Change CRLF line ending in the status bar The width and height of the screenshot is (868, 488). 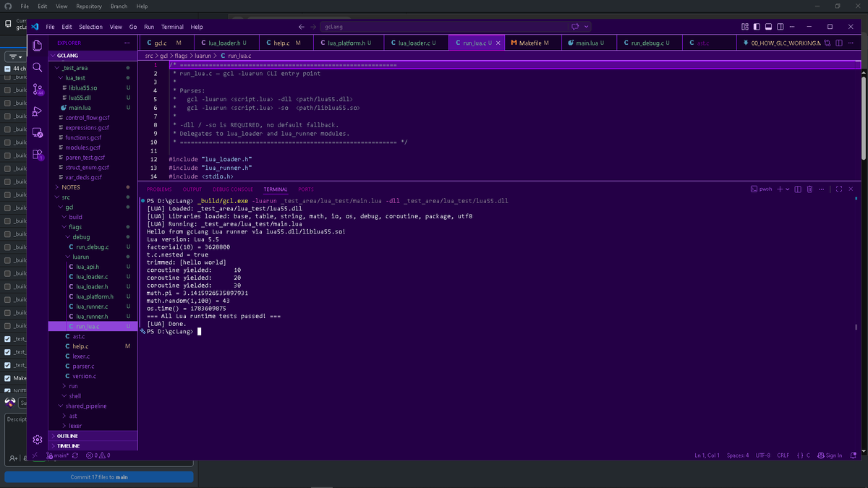click(x=783, y=455)
